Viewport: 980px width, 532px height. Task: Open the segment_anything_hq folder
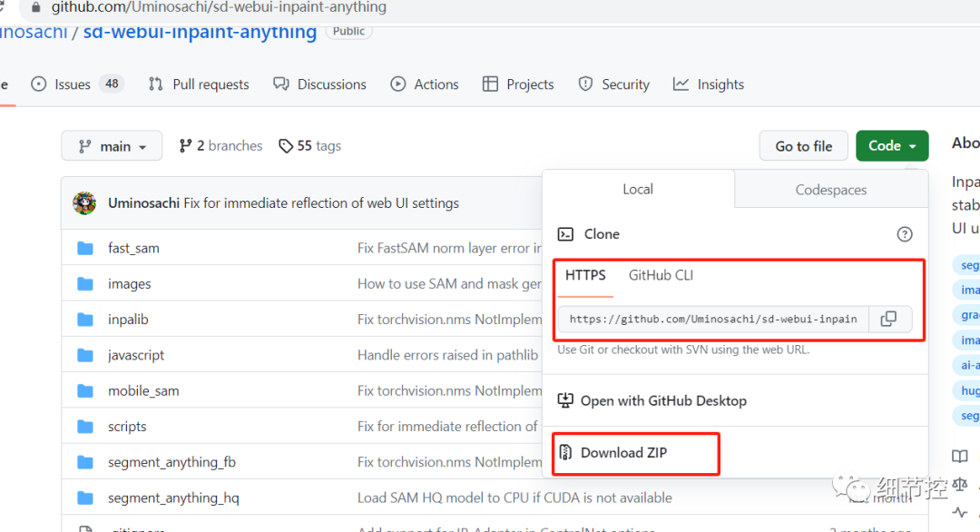pyautogui.click(x=173, y=498)
